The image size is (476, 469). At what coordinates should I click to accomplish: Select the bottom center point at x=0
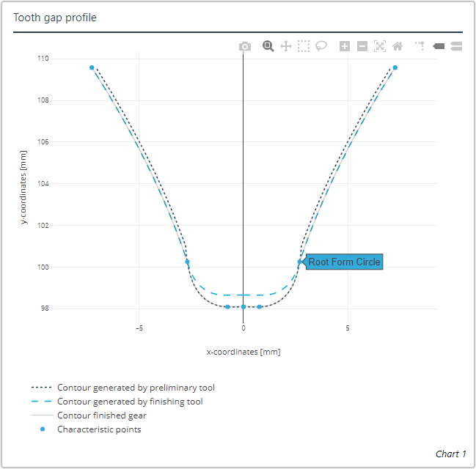tap(244, 307)
